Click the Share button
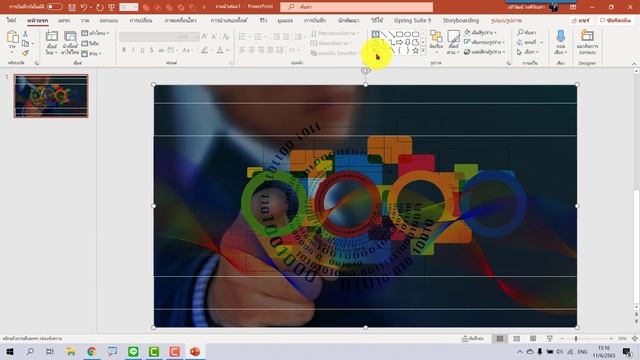This screenshot has width=640, height=360. tap(581, 20)
